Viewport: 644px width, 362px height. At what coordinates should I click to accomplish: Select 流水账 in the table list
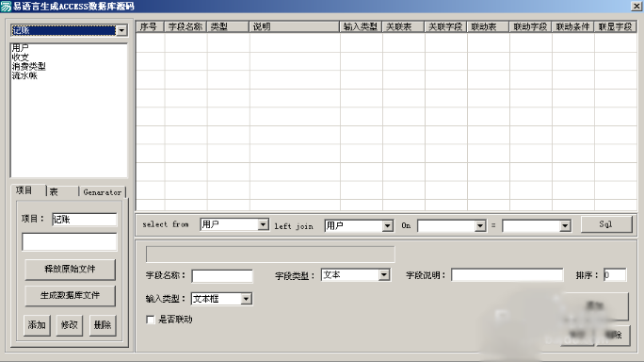click(24, 75)
